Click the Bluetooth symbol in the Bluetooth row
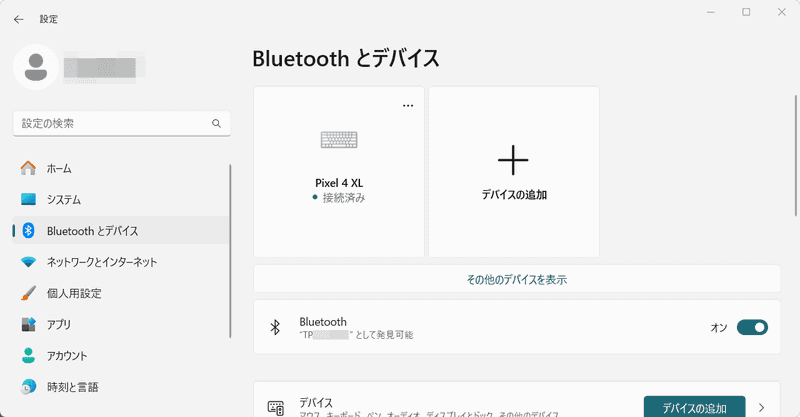The height and width of the screenshot is (417, 800). coord(275,327)
